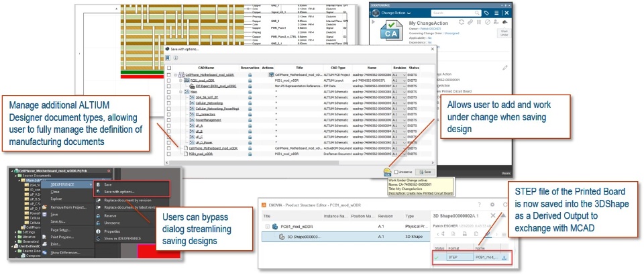Click the tag icon in 3DEXPERIENCE panel header
The image size is (644, 275).
487,13
